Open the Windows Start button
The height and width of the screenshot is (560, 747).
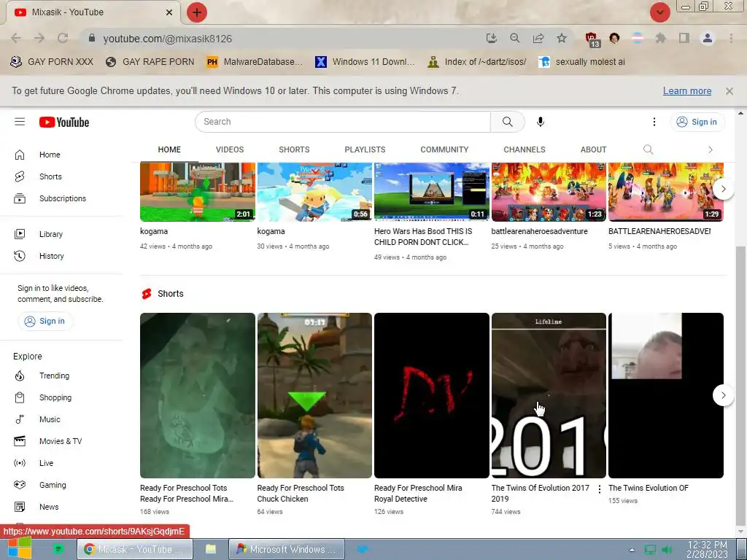(19, 548)
